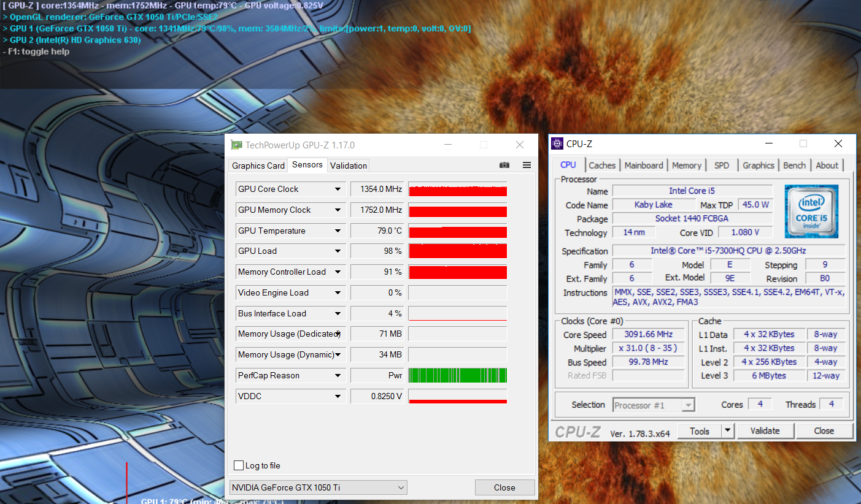861x504 pixels.
Task: Open the Processor #1 selection combo box
Action: pos(654,405)
